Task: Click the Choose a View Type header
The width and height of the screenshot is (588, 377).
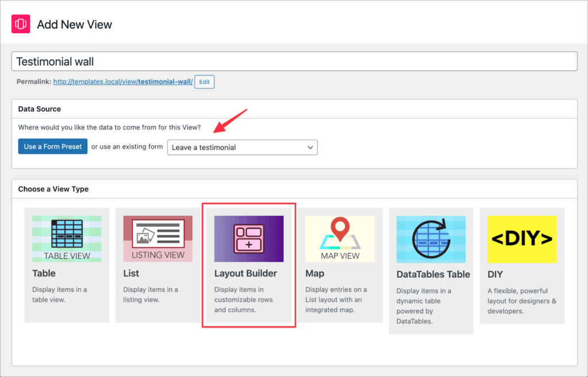Action: pos(54,188)
